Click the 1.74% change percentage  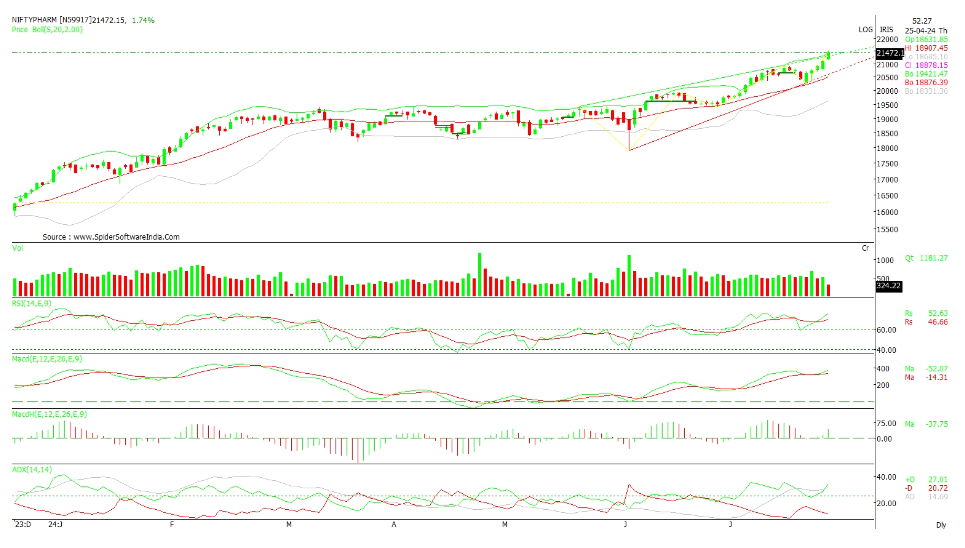144,20
